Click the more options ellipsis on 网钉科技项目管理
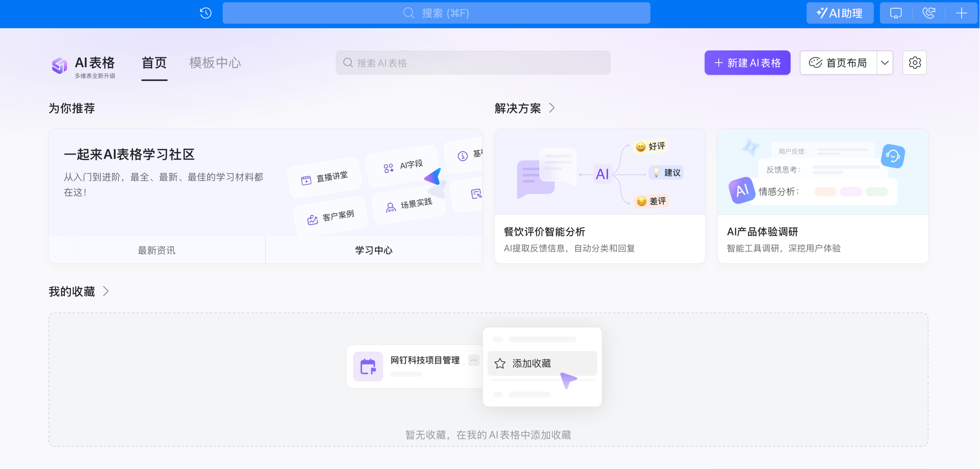 [x=474, y=360]
